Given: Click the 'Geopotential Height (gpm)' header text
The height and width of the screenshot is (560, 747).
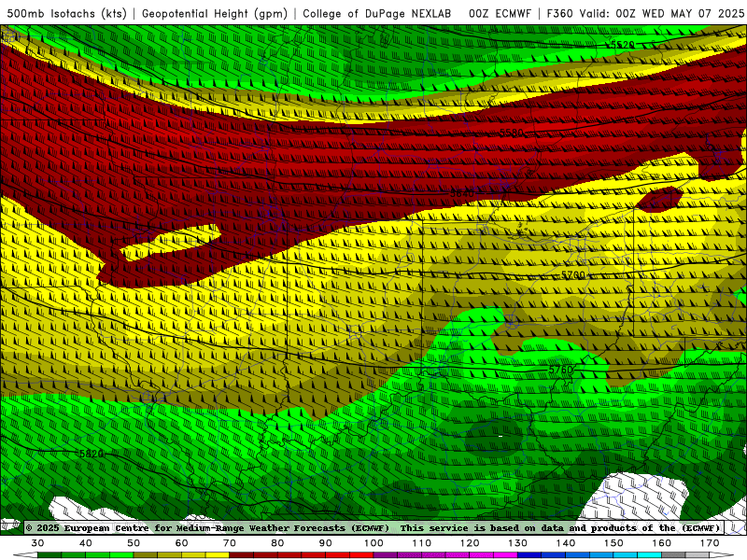Looking at the screenshot, I should coord(215,13).
